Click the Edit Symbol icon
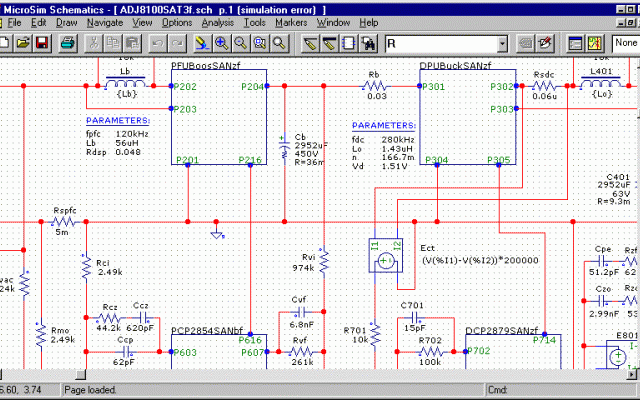 [546, 43]
